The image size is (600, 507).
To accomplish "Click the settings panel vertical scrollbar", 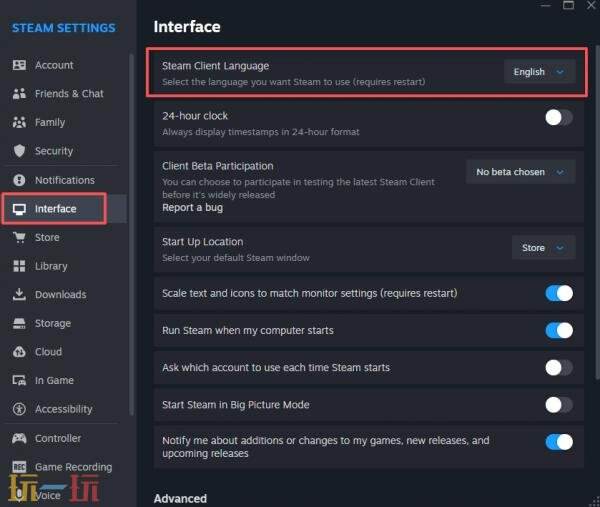I will (598, 212).
